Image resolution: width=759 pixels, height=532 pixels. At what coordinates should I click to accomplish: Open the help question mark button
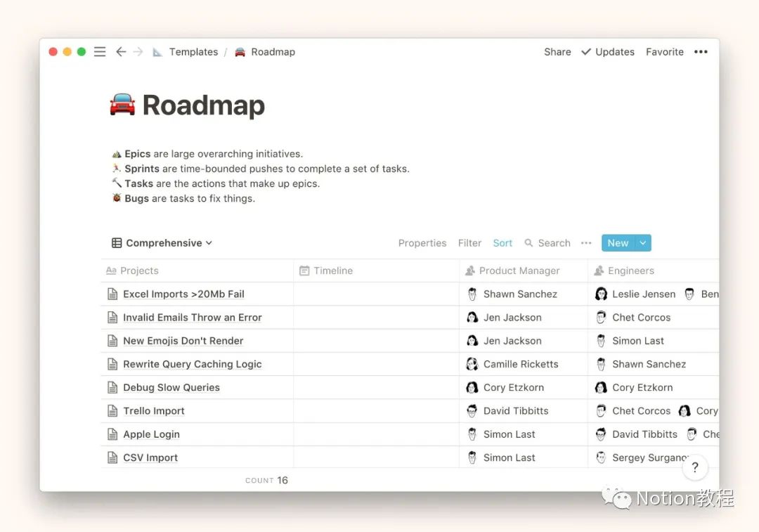click(694, 467)
